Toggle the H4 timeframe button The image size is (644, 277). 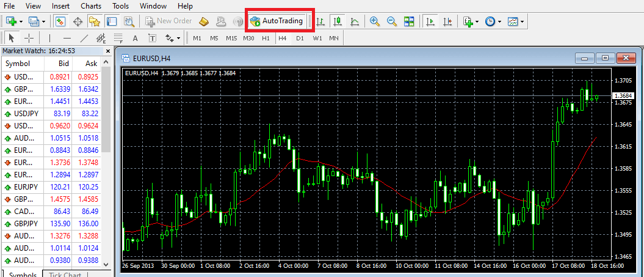[282, 39]
